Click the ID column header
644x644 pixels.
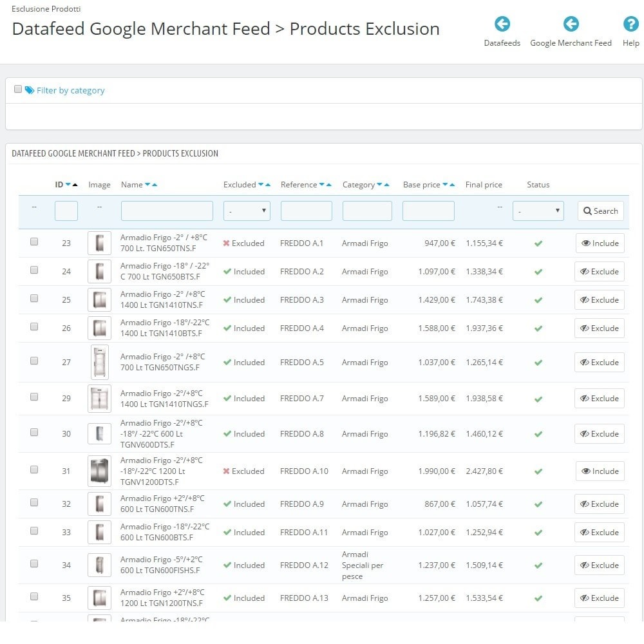point(59,185)
